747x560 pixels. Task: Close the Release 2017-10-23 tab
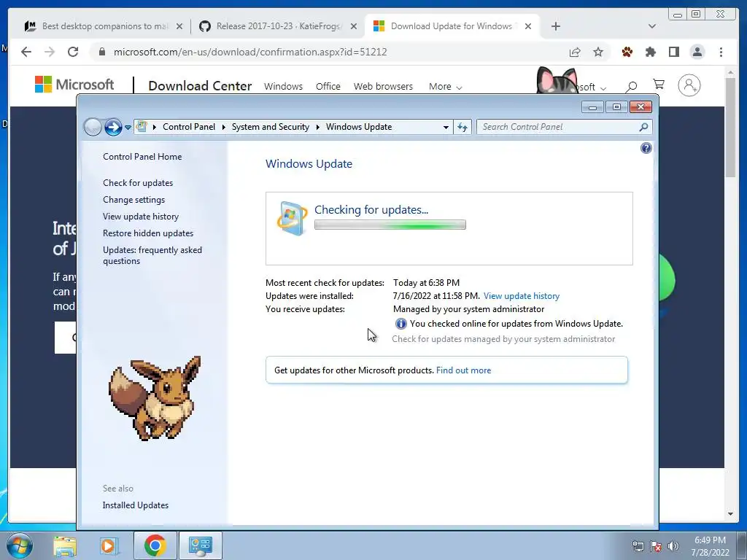click(354, 27)
